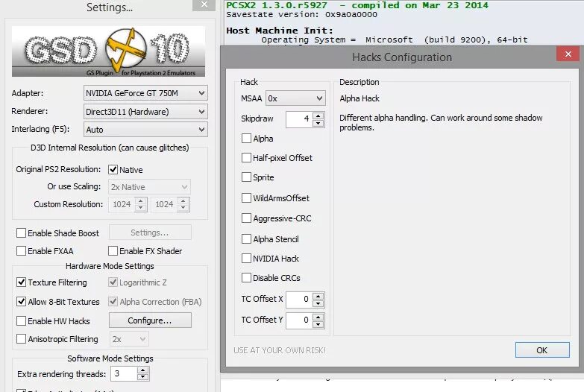The image size is (584, 392).
Task: Open the MSAA dropdown in Hacks Configuration
Action: pos(295,98)
